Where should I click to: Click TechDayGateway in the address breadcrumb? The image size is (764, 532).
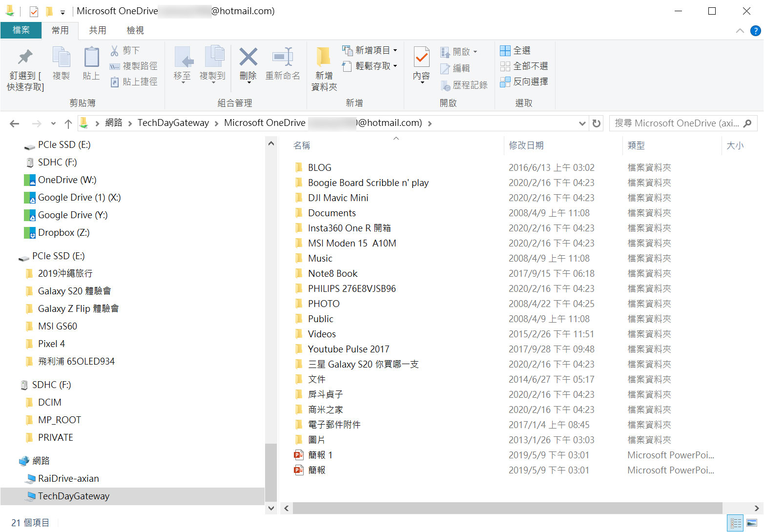tap(173, 123)
